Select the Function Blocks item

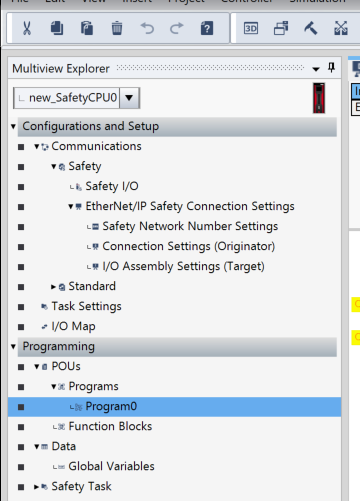[x=110, y=426]
